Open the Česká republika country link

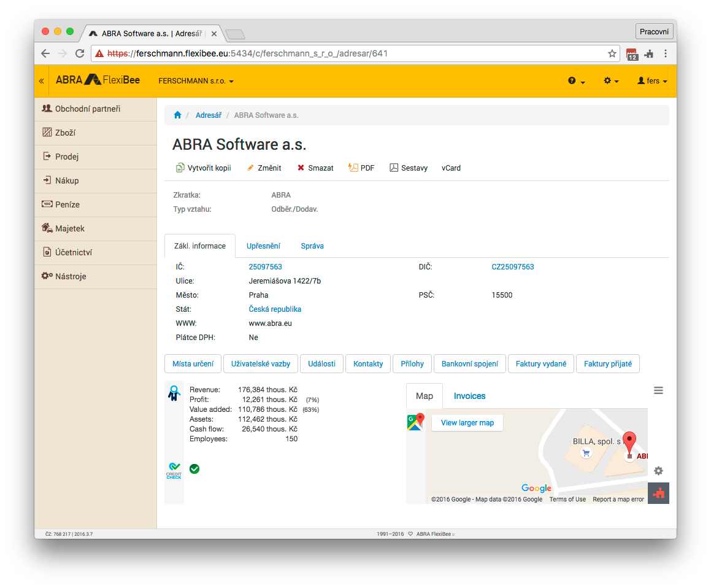point(275,309)
